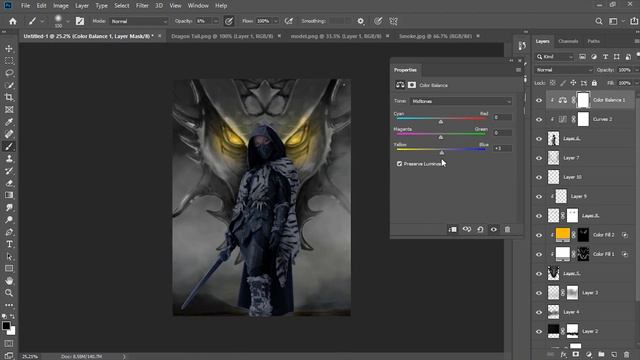Image resolution: width=640 pixels, height=360 pixels.
Task: Click the Magenta-Green slider handle
Action: 441,137
